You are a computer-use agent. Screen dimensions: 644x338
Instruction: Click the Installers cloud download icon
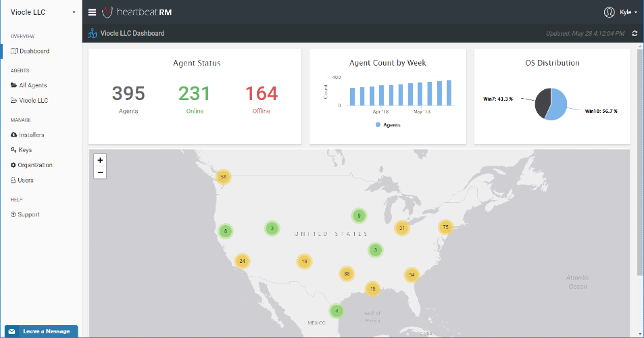point(14,135)
